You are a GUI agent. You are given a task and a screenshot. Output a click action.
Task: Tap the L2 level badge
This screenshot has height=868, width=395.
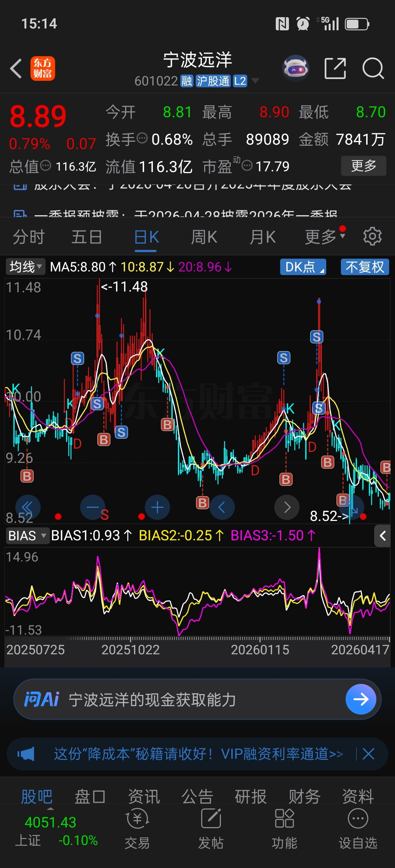pos(240,81)
